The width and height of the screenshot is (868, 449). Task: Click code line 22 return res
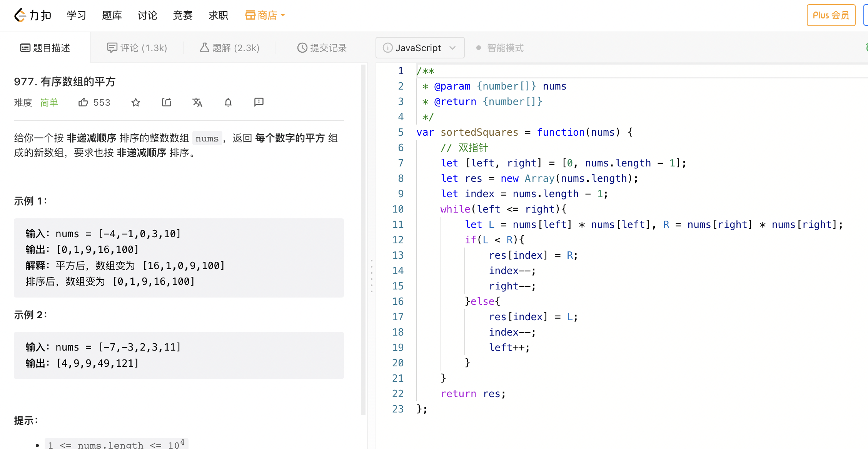(x=473, y=394)
